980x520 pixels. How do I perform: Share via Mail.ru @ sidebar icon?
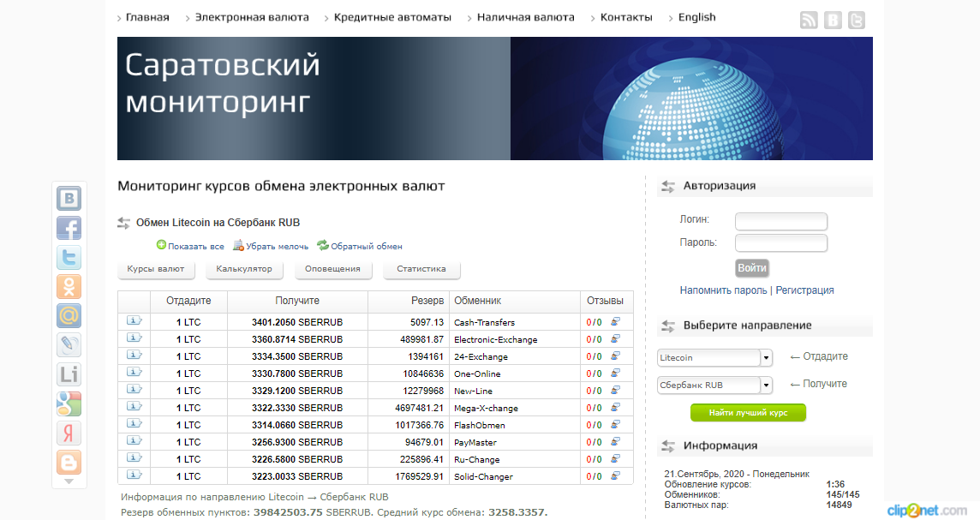[69, 316]
